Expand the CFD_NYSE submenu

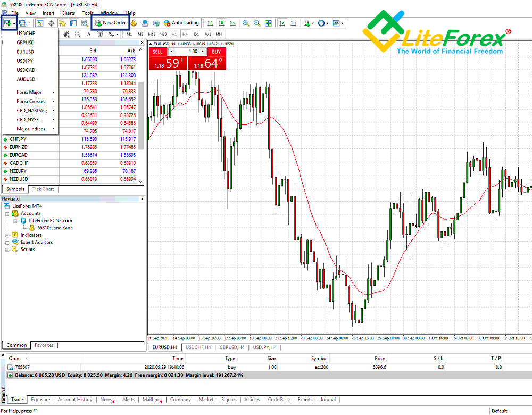point(30,119)
